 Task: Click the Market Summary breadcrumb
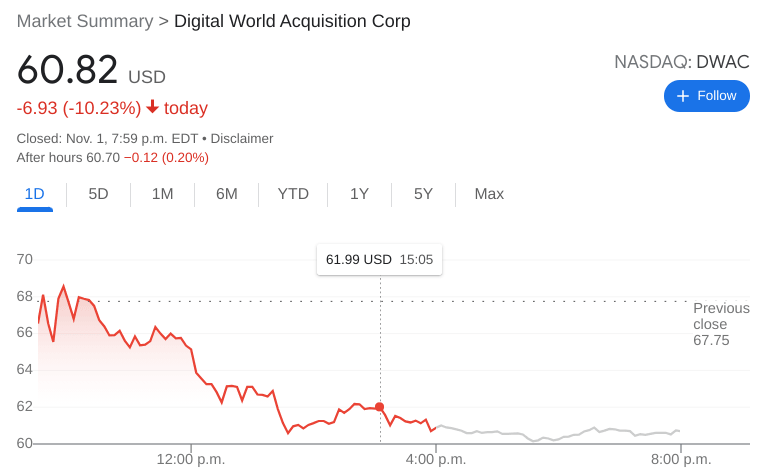85,21
